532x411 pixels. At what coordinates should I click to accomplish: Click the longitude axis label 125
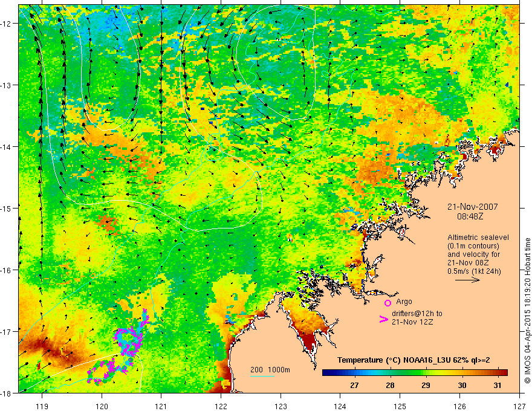(400, 406)
